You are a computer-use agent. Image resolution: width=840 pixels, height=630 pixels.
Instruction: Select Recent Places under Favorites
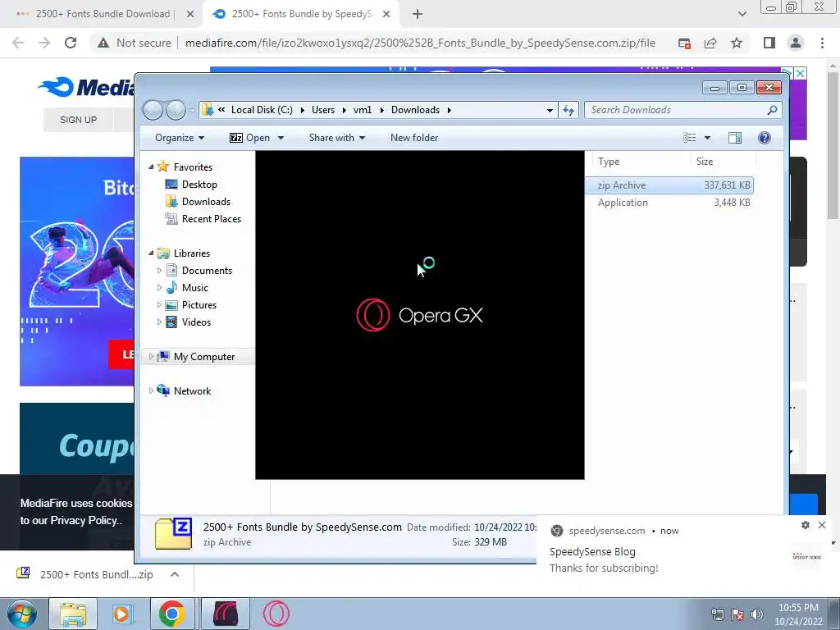212,218
